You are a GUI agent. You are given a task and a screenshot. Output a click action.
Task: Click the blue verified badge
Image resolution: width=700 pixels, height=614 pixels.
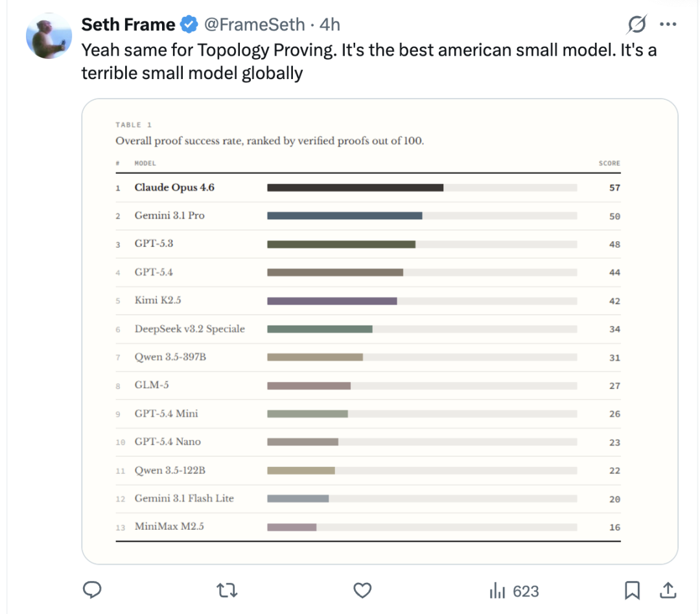click(x=189, y=25)
